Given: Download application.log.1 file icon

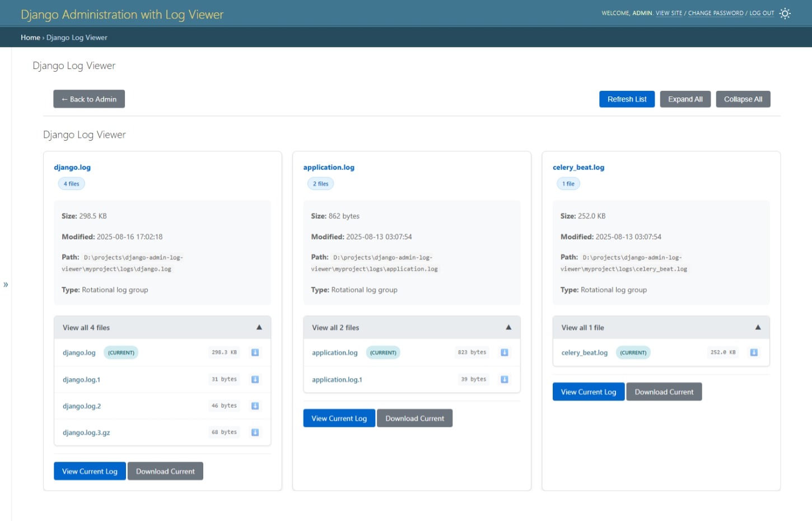Looking at the screenshot, I should coord(504,379).
